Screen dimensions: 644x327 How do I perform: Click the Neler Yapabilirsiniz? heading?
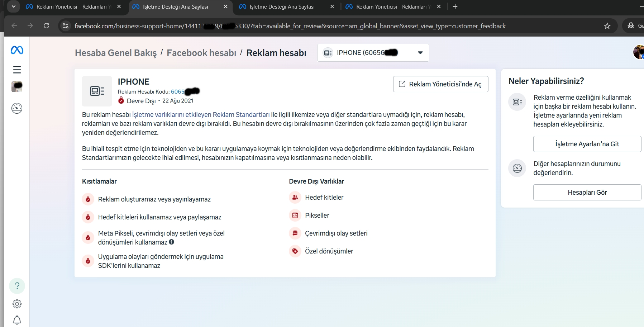546,81
